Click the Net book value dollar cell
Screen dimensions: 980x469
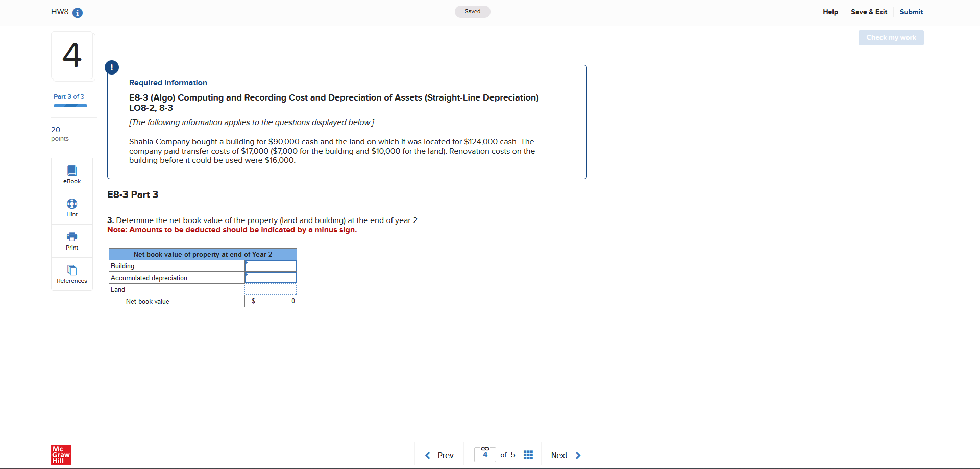[x=271, y=301]
